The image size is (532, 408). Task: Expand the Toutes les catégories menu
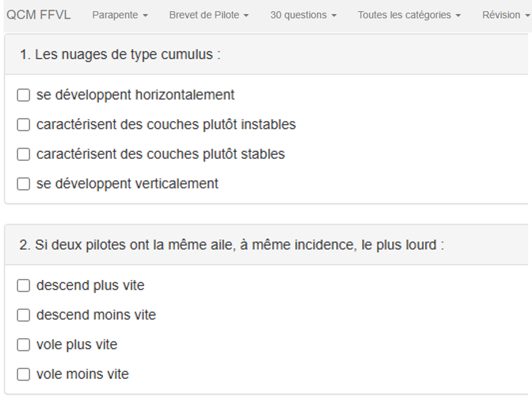point(409,15)
